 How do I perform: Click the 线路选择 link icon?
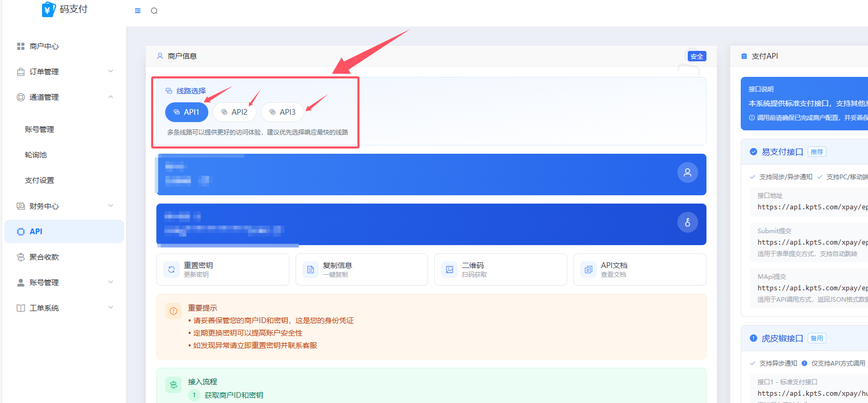(169, 91)
